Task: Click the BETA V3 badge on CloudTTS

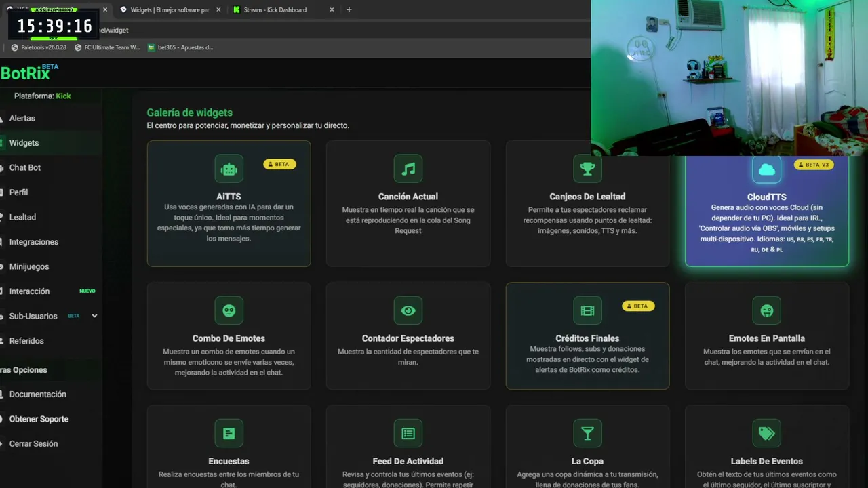Action: (814, 165)
